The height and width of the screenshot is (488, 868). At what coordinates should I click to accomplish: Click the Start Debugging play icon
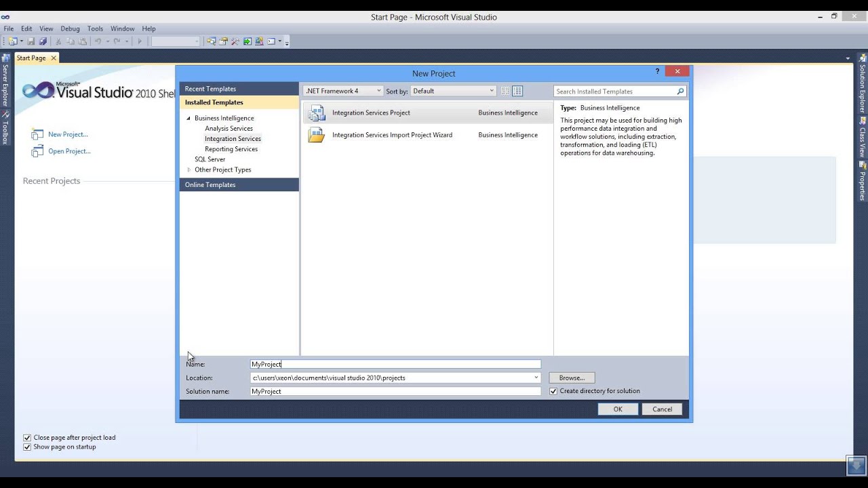140,41
